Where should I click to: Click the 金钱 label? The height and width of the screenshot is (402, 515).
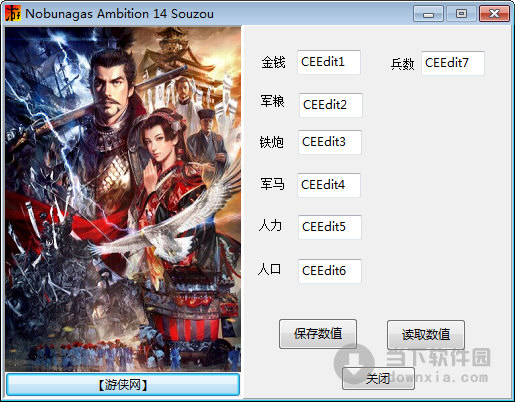tap(273, 62)
